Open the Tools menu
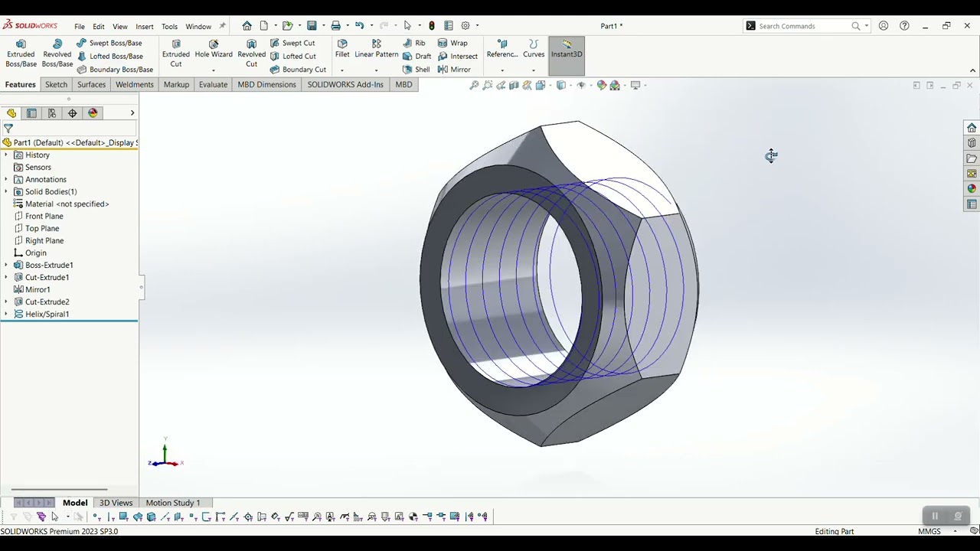 point(169,26)
